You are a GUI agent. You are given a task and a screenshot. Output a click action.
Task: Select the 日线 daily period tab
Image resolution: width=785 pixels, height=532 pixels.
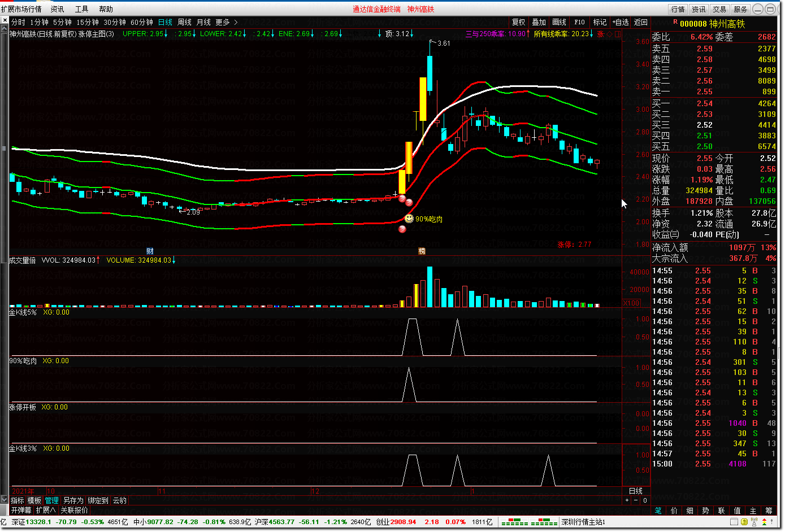165,22
